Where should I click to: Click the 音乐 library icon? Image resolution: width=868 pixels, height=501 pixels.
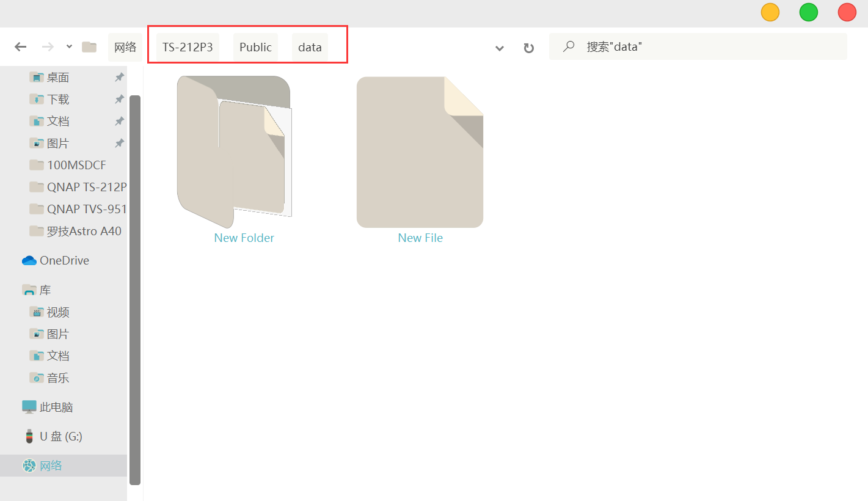[37, 378]
